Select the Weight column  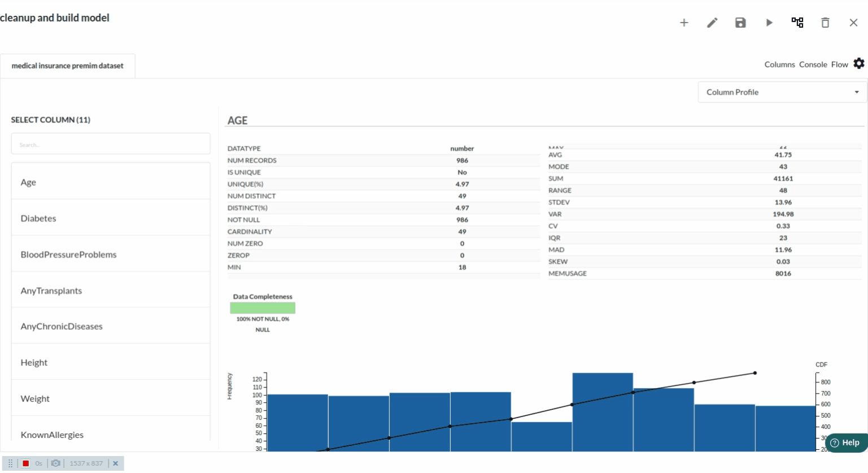point(111,398)
